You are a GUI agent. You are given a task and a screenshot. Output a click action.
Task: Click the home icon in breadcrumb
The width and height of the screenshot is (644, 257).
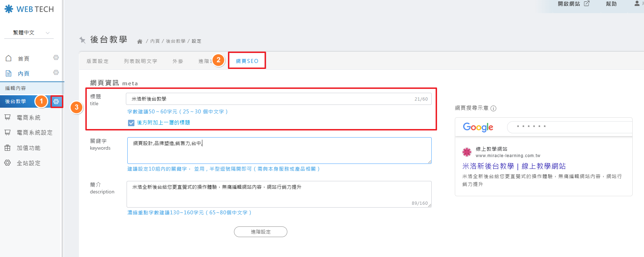[x=140, y=42]
